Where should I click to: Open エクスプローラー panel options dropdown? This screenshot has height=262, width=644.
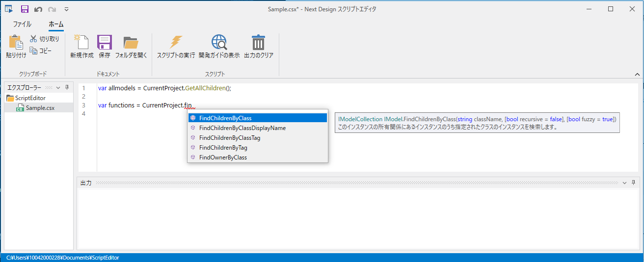coord(58,87)
